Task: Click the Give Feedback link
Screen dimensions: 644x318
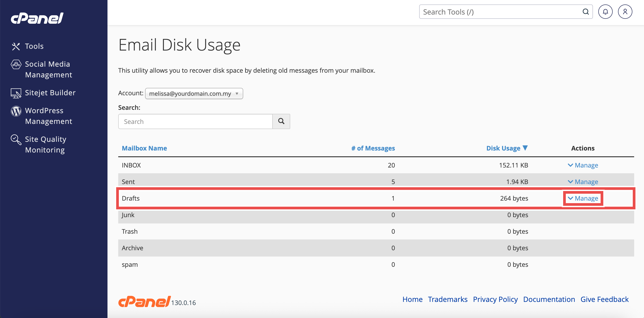Action: coord(604,299)
